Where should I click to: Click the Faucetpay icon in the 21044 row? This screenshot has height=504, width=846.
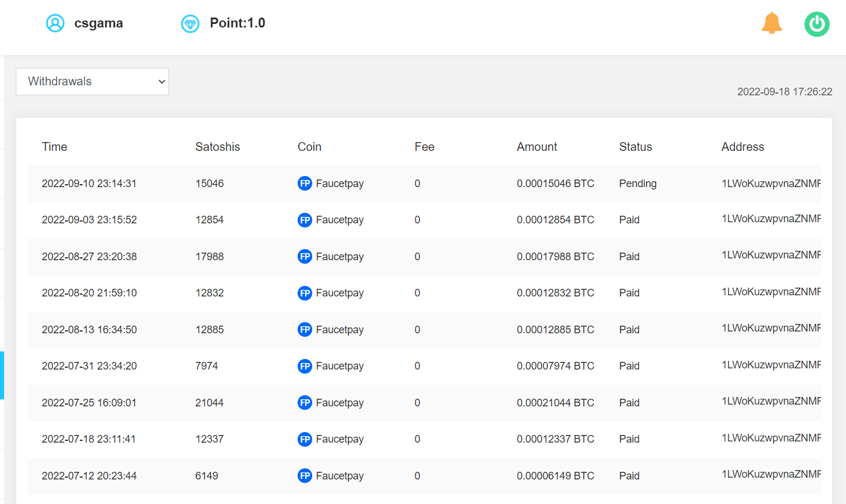(305, 403)
